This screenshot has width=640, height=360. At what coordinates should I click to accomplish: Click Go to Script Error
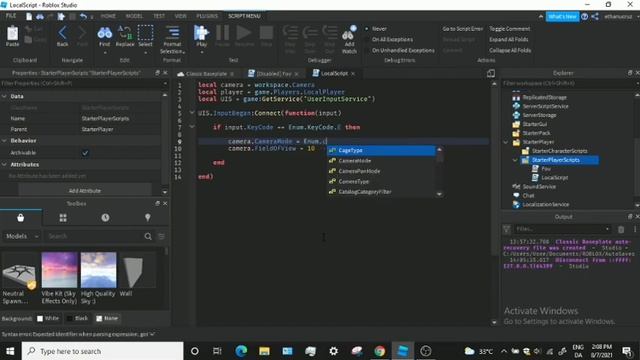pyautogui.click(x=462, y=29)
